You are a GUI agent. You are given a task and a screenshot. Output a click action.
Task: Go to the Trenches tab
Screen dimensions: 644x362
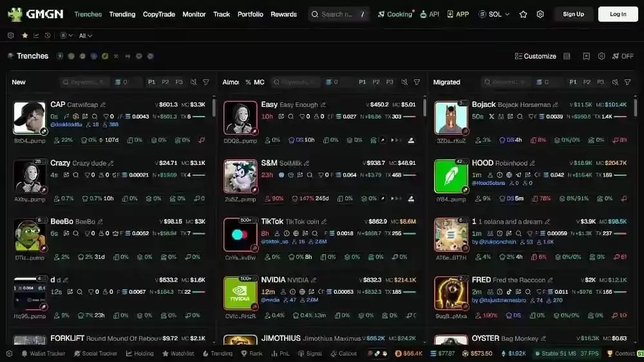[x=88, y=14]
